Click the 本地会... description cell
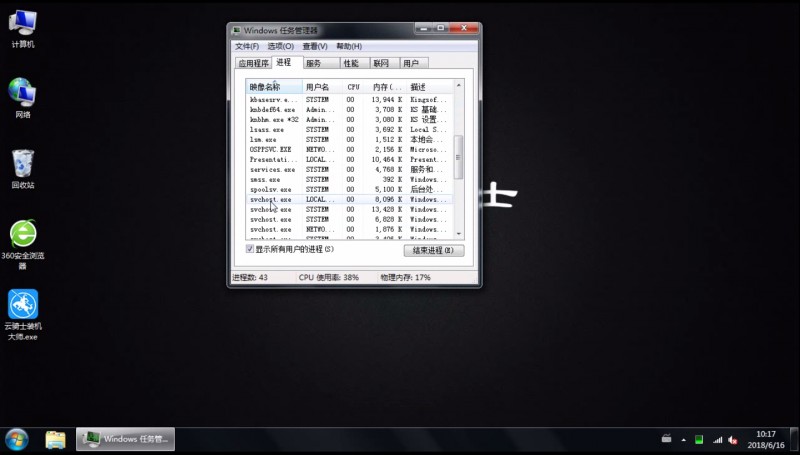The width and height of the screenshot is (800, 455). point(429,140)
